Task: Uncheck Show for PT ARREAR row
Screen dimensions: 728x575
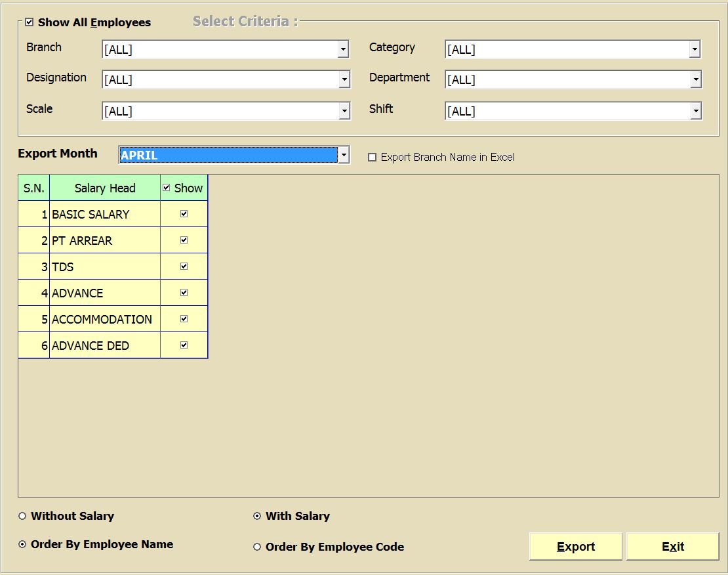Action: 184,240
